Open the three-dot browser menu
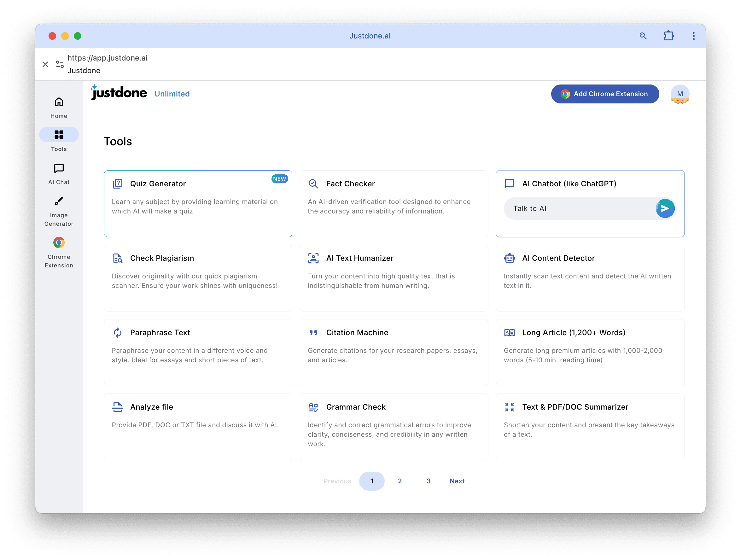741x560 pixels. 693,36
